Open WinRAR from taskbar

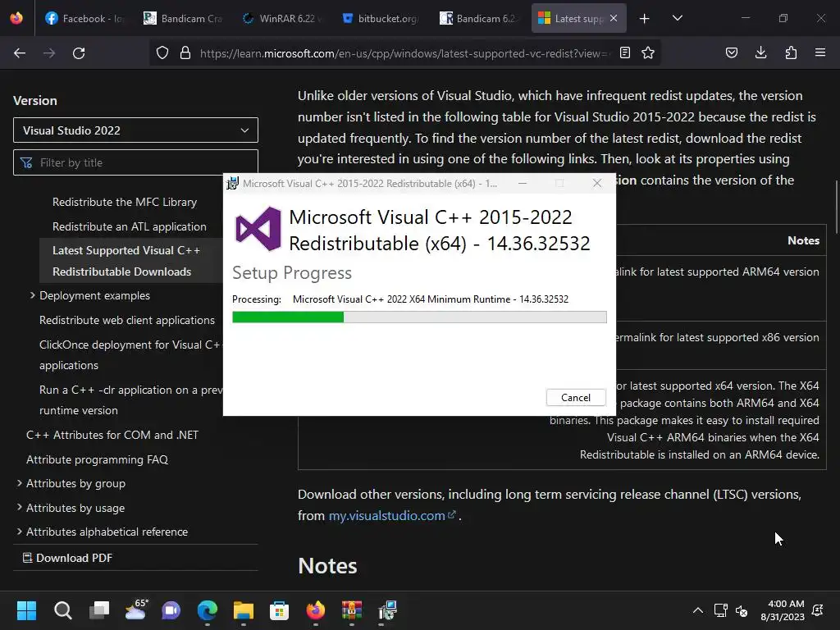352,610
